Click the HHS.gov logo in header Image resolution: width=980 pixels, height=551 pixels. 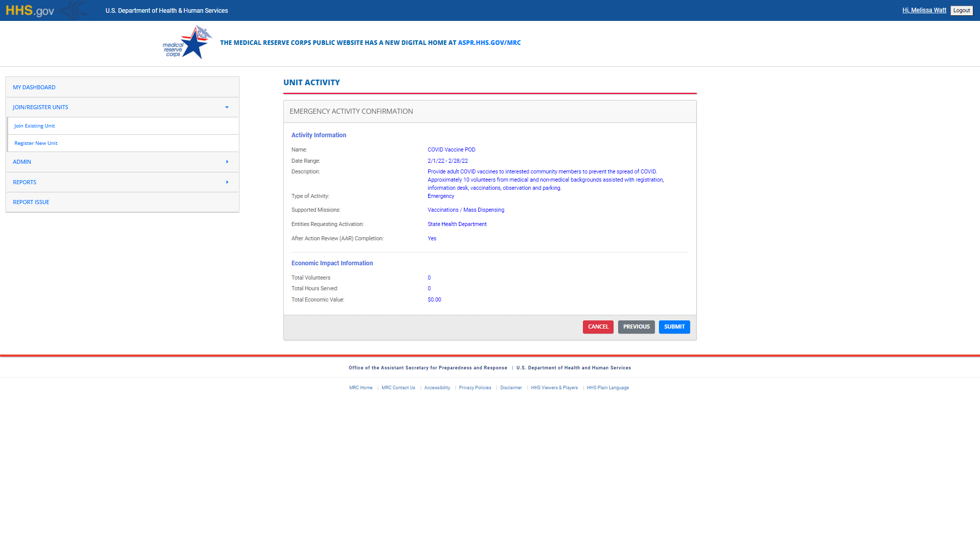30,11
